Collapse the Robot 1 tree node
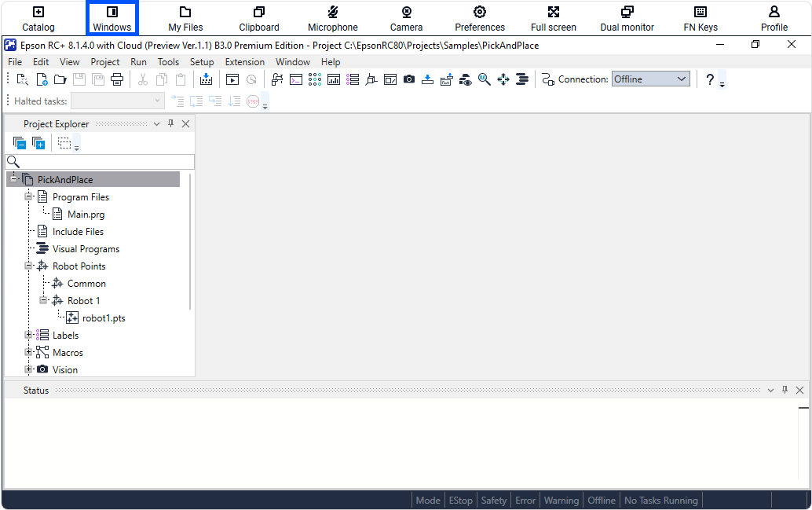Screen dimensions: 812x510 43,300
